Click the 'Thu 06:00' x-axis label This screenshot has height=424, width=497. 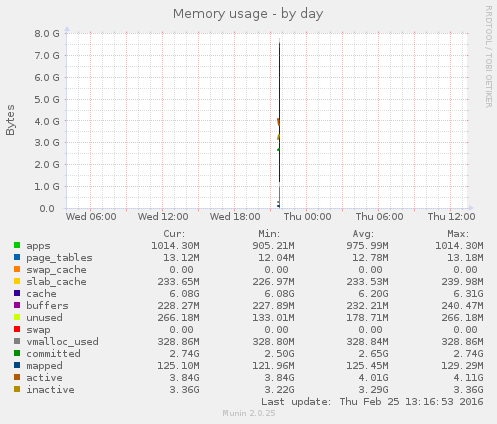[x=379, y=217]
